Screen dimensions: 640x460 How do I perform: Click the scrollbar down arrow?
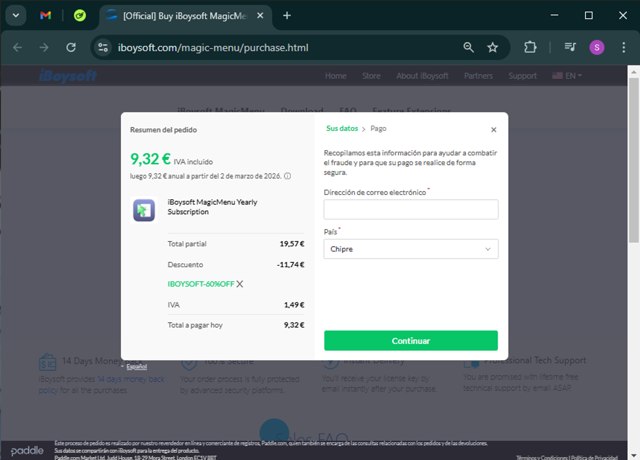[633, 455]
